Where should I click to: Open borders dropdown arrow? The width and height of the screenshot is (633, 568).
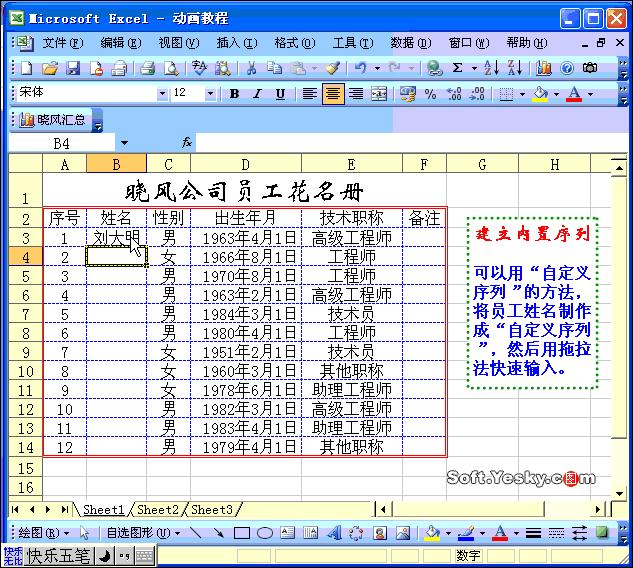pyautogui.click(x=522, y=94)
